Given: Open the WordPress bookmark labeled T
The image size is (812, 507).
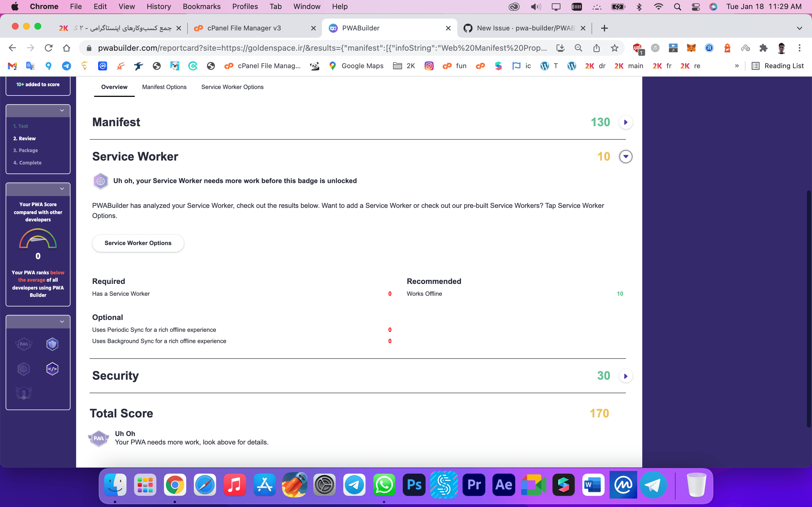Looking at the screenshot, I should [549, 66].
